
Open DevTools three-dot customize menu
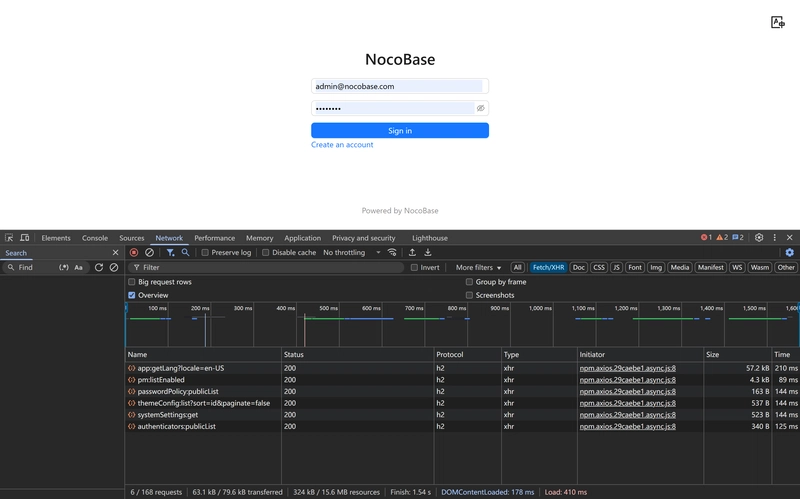pyautogui.click(x=774, y=238)
